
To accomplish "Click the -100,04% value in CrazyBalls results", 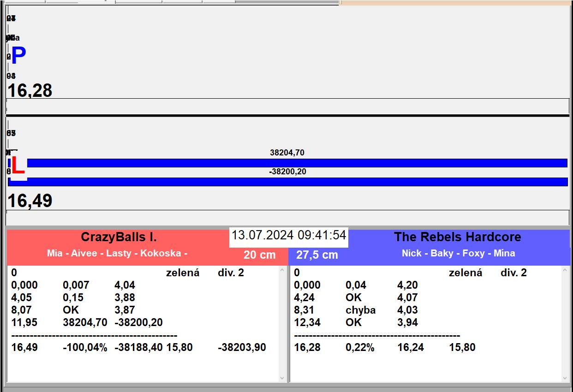I will coord(85,347).
